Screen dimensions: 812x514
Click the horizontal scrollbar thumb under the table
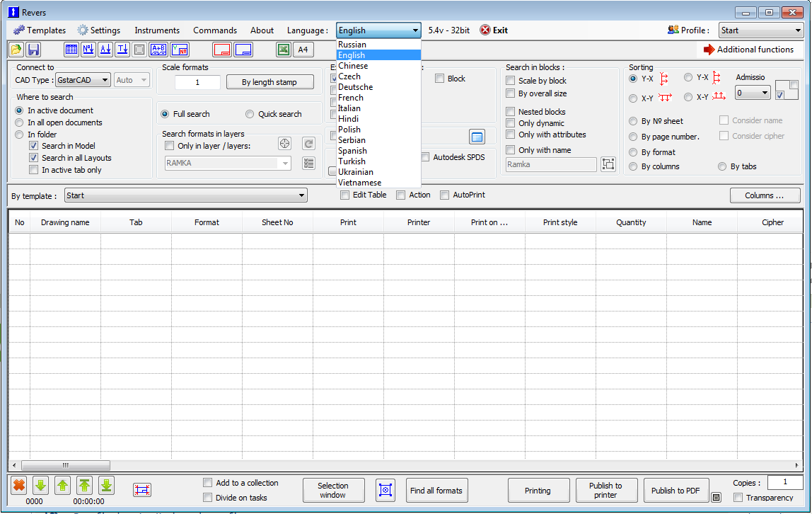[x=65, y=465]
